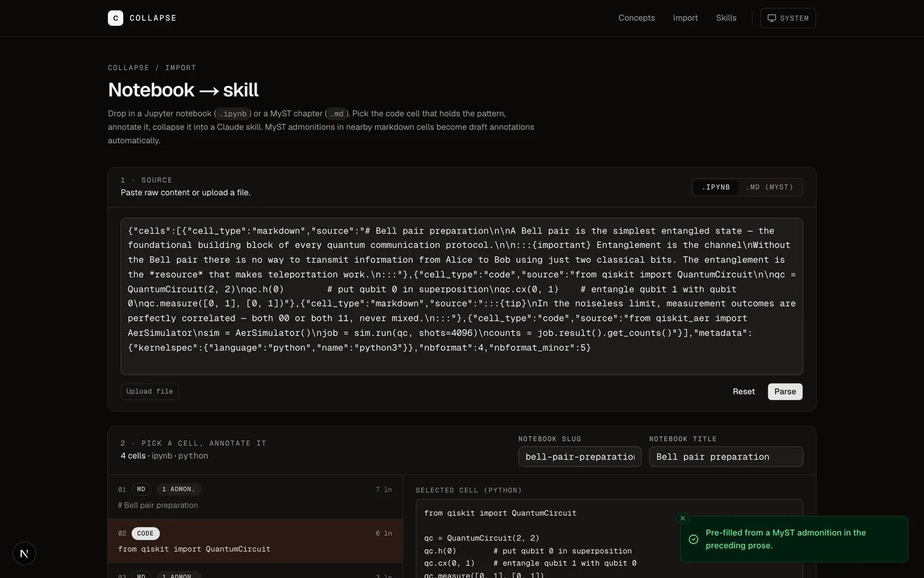The image size is (924, 578).
Task: Click the selected cell code preview
Action: (609, 539)
